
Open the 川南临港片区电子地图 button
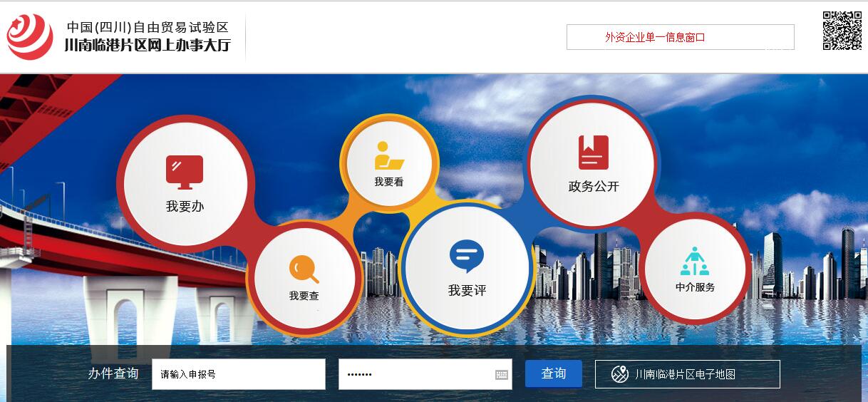(688, 374)
